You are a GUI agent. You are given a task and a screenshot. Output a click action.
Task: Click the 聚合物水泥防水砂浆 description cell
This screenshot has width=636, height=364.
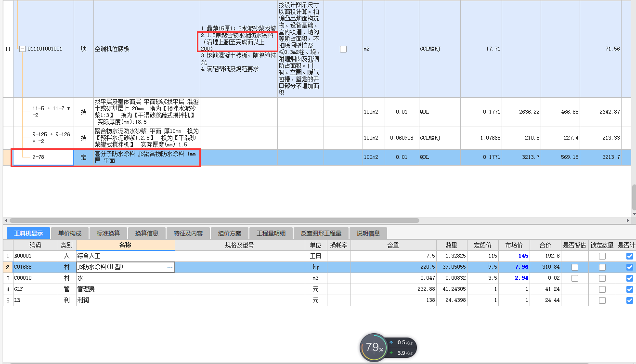[x=146, y=138]
